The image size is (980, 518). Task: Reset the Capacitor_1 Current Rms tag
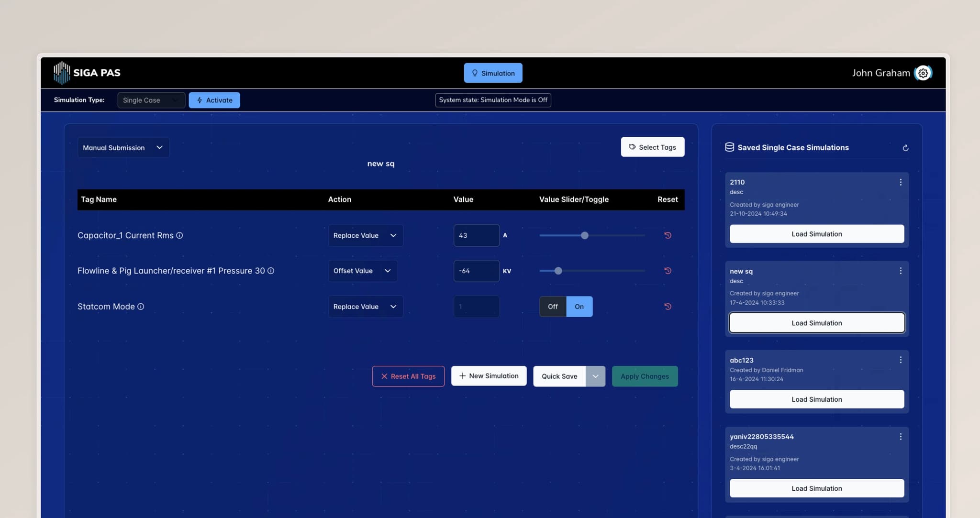pyautogui.click(x=668, y=235)
